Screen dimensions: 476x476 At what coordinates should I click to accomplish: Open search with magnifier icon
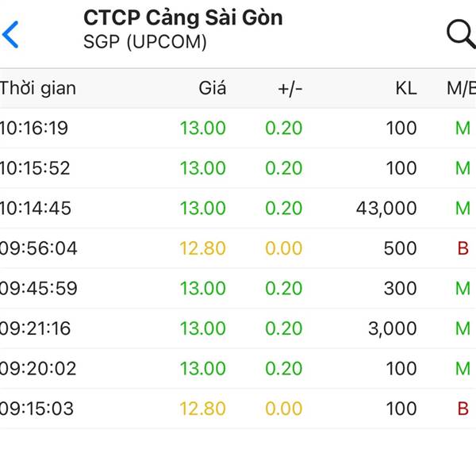point(461,34)
